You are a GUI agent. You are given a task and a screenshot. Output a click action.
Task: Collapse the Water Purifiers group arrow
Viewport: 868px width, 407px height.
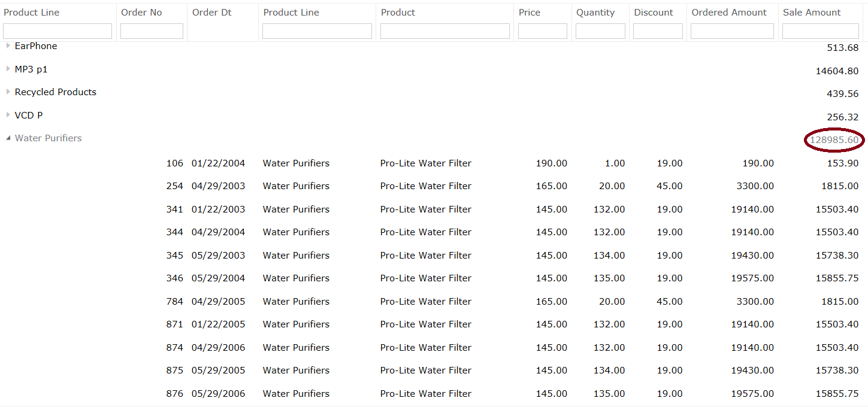click(8, 138)
